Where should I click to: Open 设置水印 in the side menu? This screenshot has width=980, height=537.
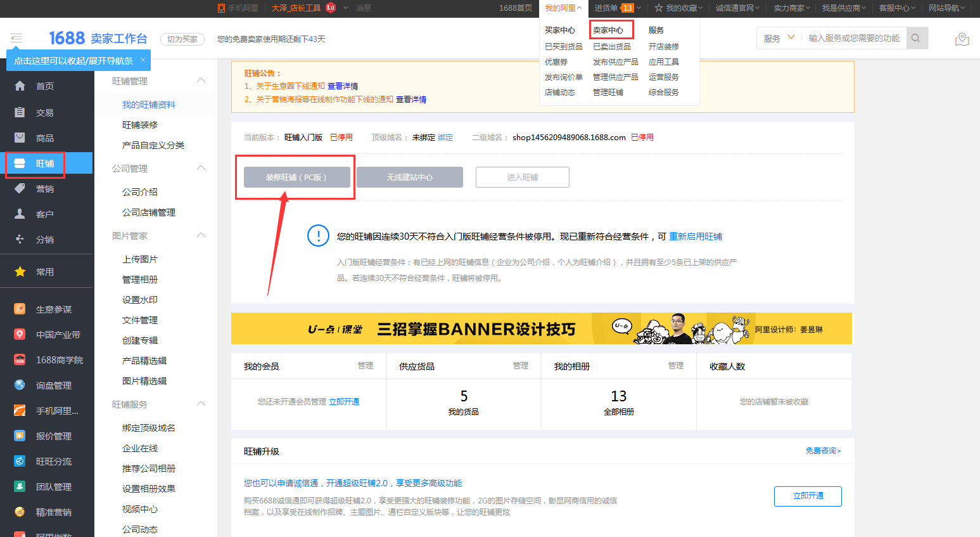click(140, 300)
